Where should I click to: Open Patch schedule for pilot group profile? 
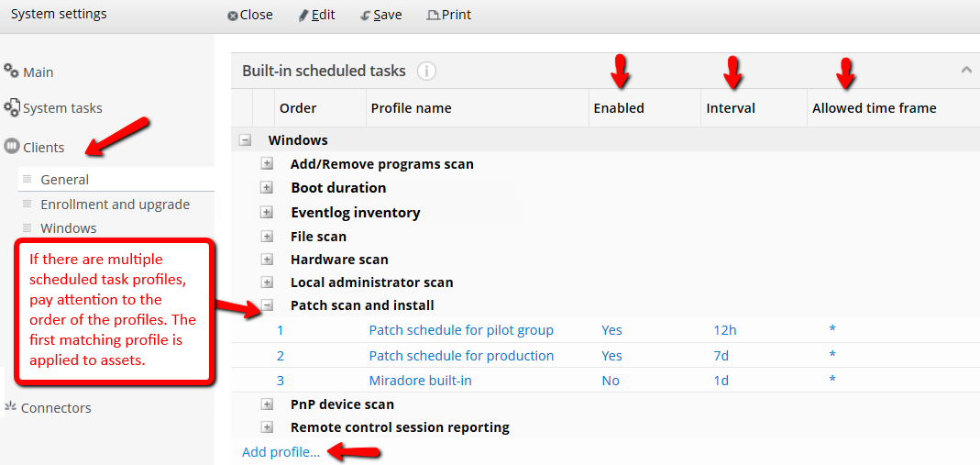point(461,330)
